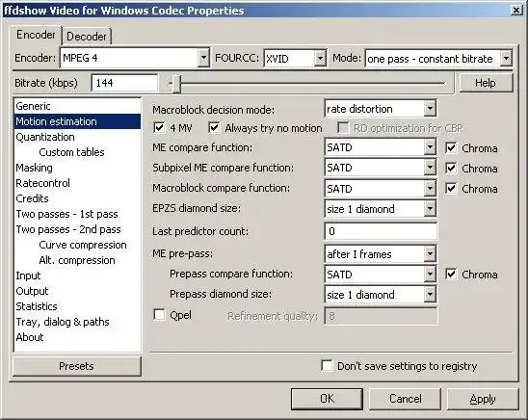Open the Quantization settings page
The height and width of the screenshot is (420, 528).
[77, 137]
